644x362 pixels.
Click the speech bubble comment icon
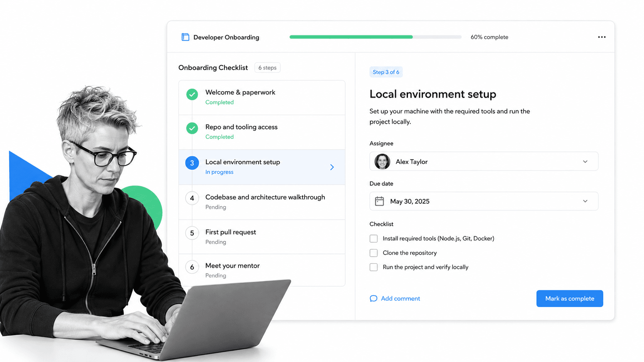373,299
